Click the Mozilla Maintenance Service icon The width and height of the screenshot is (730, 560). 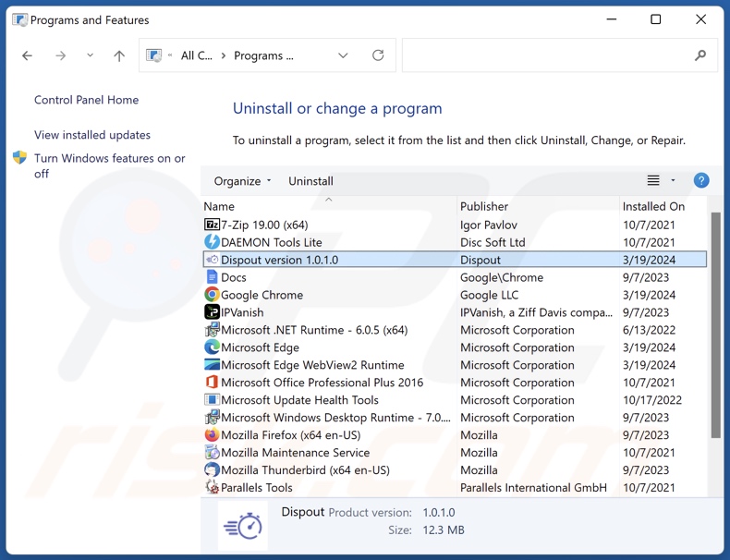point(212,452)
